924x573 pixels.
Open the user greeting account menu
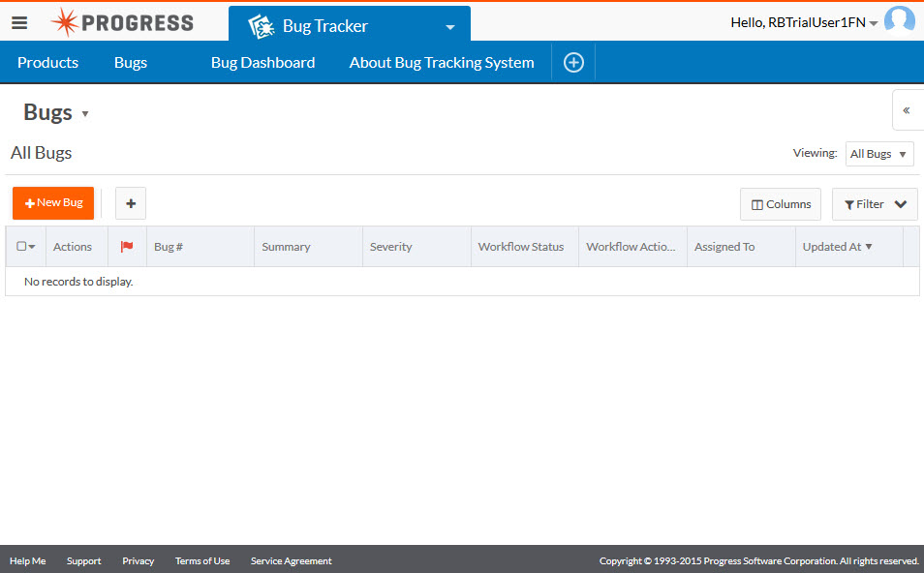click(x=804, y=22)
